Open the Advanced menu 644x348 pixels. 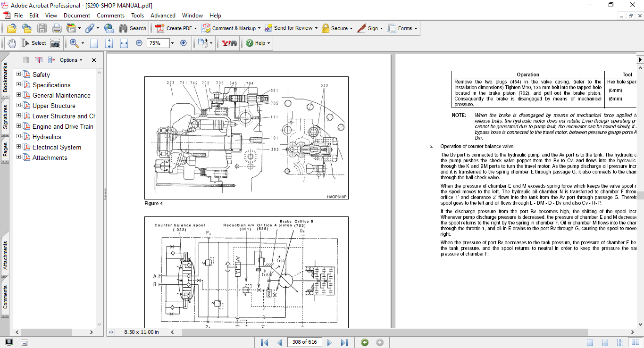tap(163, 16)
